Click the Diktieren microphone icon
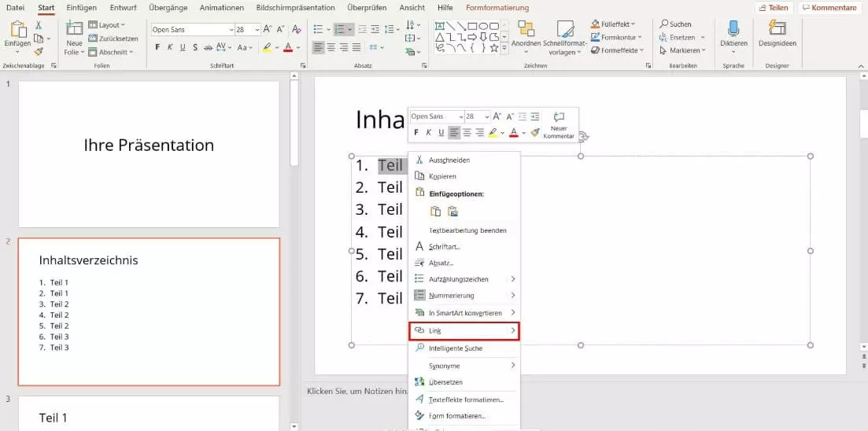 [x=733, y=29]
